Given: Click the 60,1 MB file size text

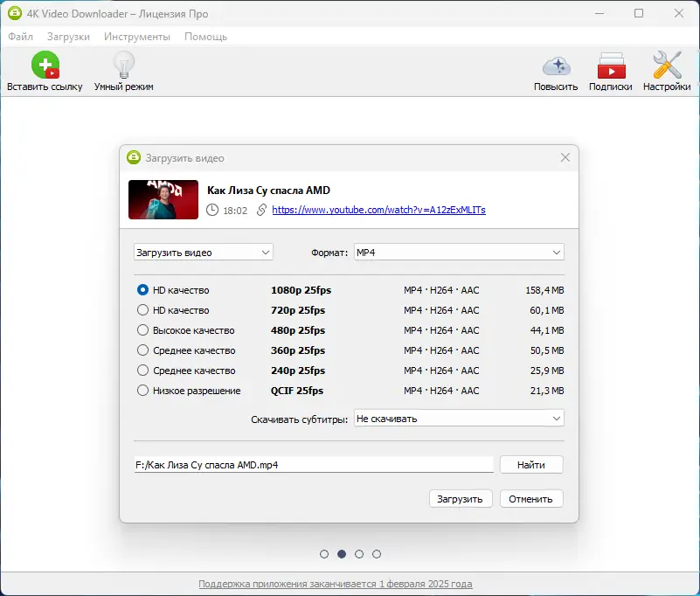Looking at the screenshot, I should (x=547, y=310).
